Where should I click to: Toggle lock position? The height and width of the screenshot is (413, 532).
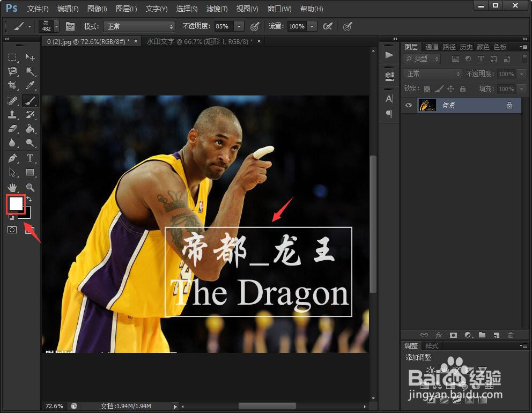[x=450, y=89]
